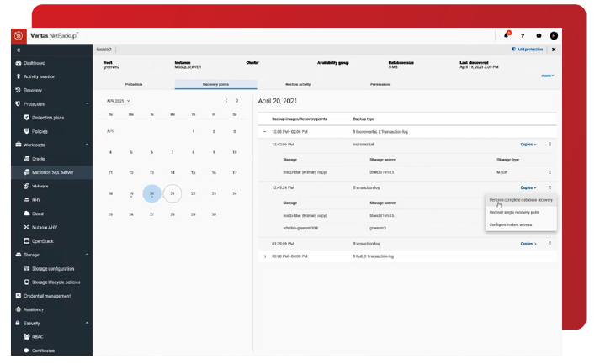Collapse the Workloads section chevron

[87, 145]
